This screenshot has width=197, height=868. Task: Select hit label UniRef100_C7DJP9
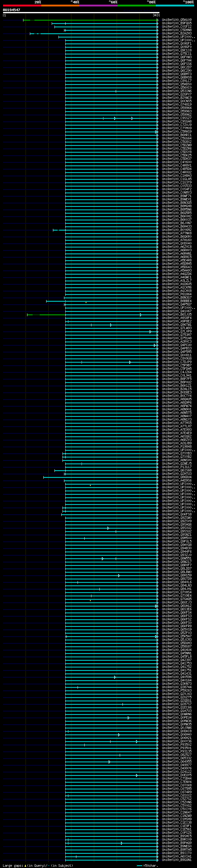click(177, 362)
